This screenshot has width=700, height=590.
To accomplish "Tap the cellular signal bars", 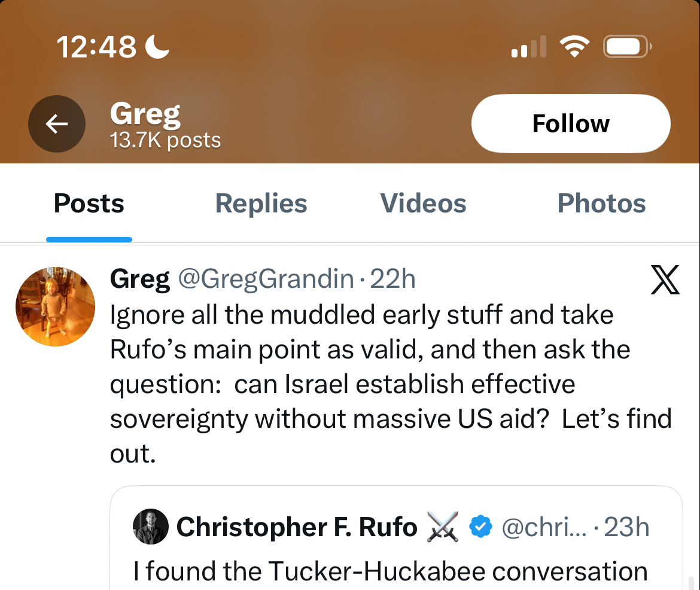I will (x=528, y=47).
